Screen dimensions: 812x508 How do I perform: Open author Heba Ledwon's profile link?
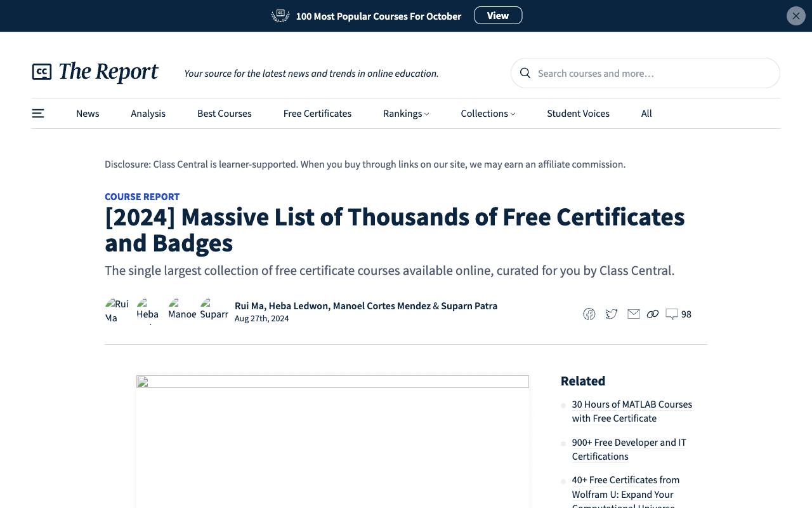point(298,306)
